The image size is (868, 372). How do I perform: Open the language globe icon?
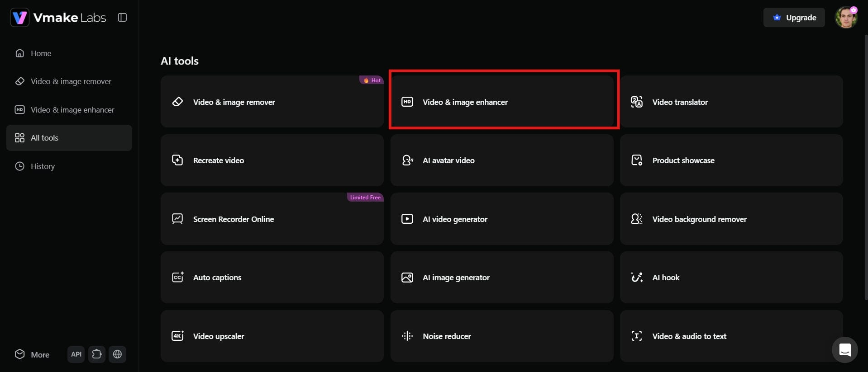tap(118, 354)
